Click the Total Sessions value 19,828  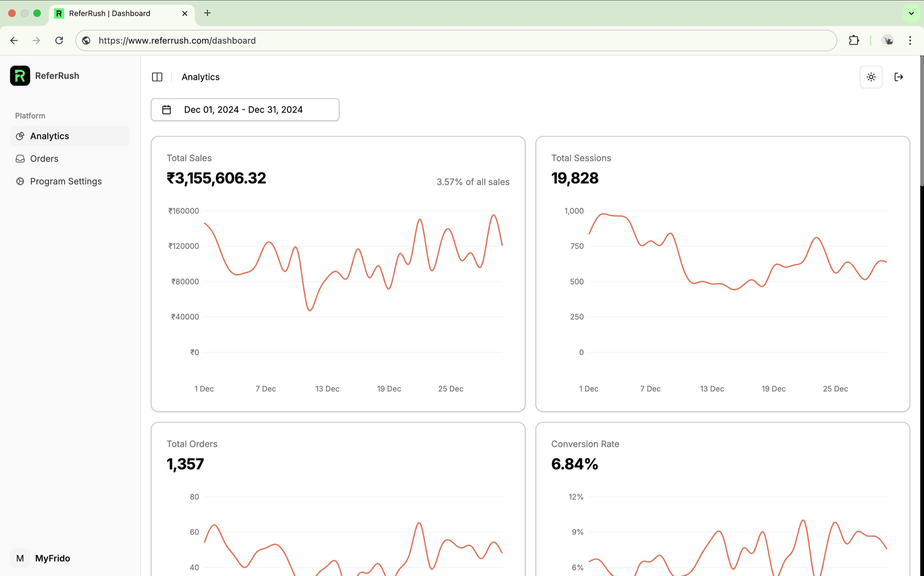coord(575,178)
